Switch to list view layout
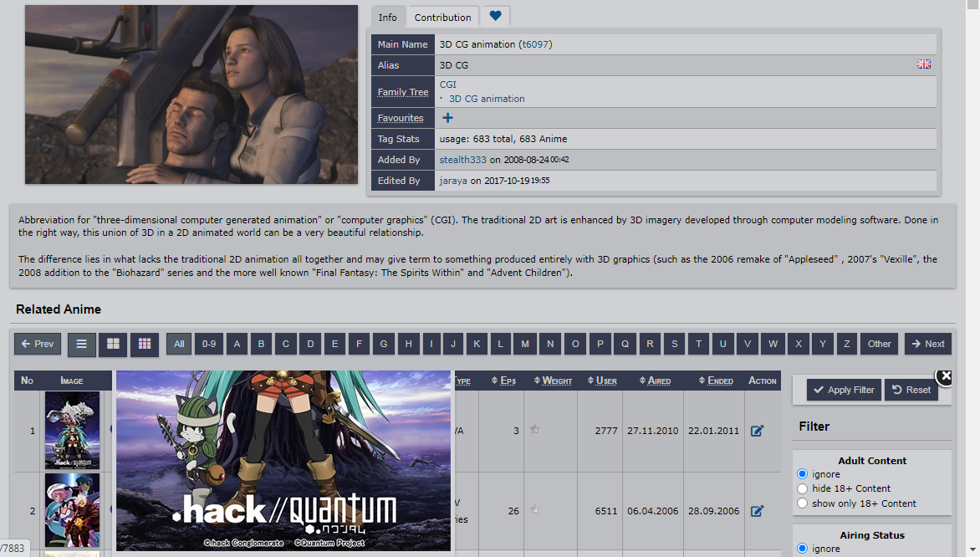Image resolution: width=980 pixels, height=557 pixels. click(x=81, y=344)
